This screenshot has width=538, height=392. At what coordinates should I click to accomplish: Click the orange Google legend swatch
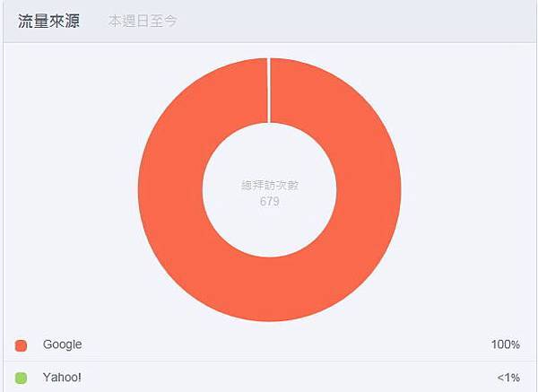(x=22, y=345)
